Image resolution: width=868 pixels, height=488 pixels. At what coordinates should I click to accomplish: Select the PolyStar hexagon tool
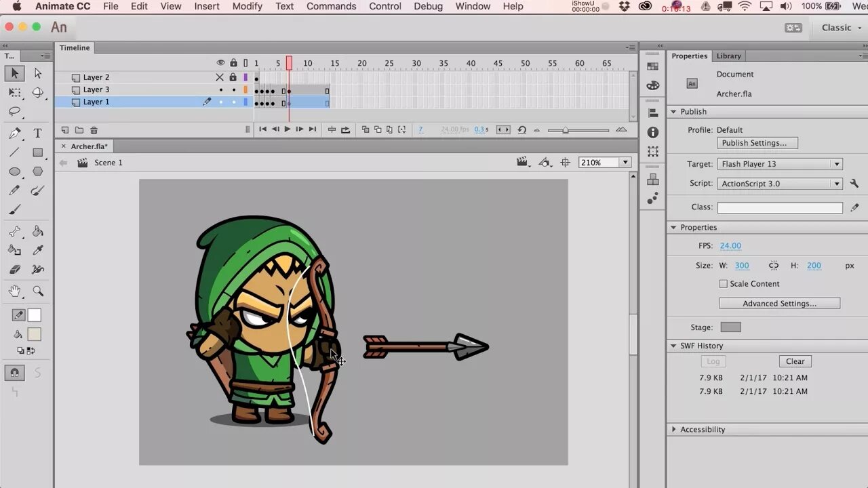click(38, 171)
